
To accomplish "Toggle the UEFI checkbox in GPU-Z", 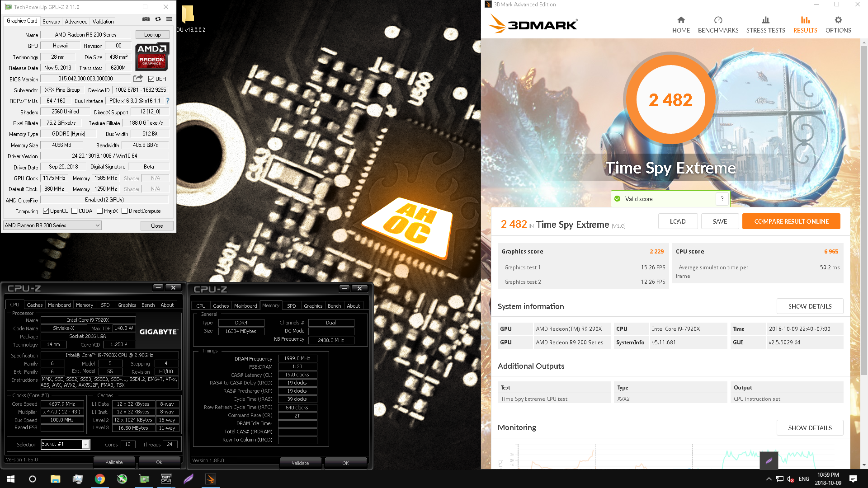I will (151, 79).
